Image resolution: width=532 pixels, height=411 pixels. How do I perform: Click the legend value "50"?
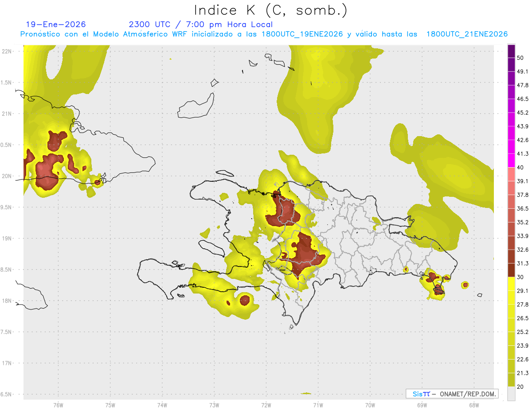coord(520,58)
